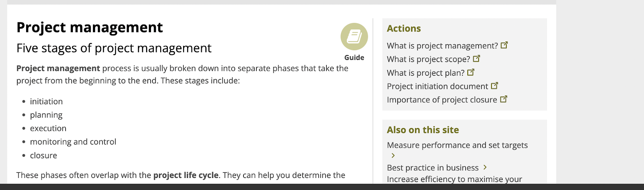Image resolution: width=644 pixels, height=190 pixels.
Task: Click chevron under Measure performance and set targets
Action: coord(393,155)
